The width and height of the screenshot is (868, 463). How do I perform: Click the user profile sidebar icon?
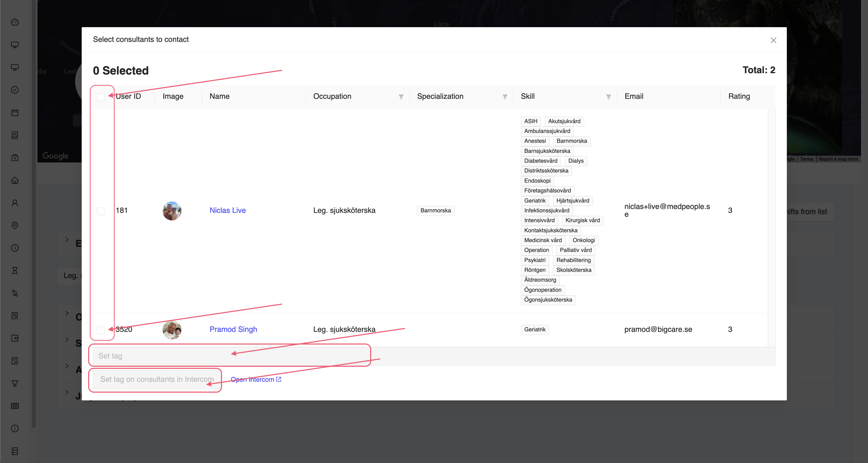click(x=15, y=203)
